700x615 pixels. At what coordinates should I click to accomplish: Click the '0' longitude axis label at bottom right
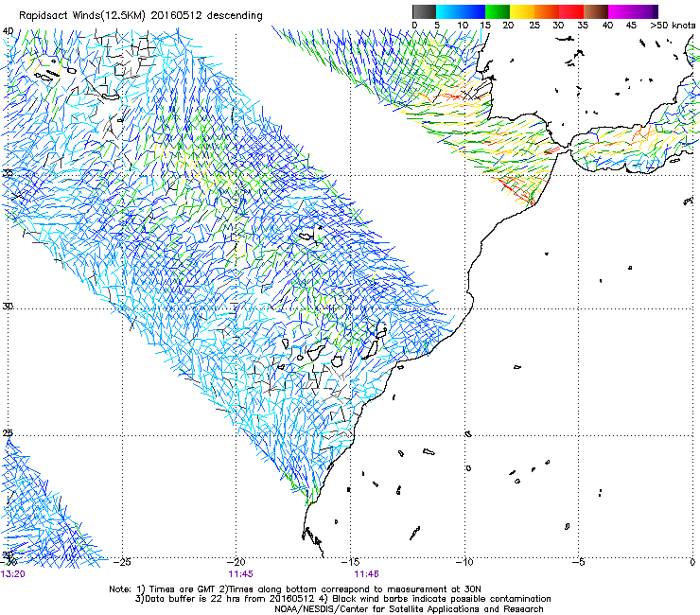(x=692, y=562)
